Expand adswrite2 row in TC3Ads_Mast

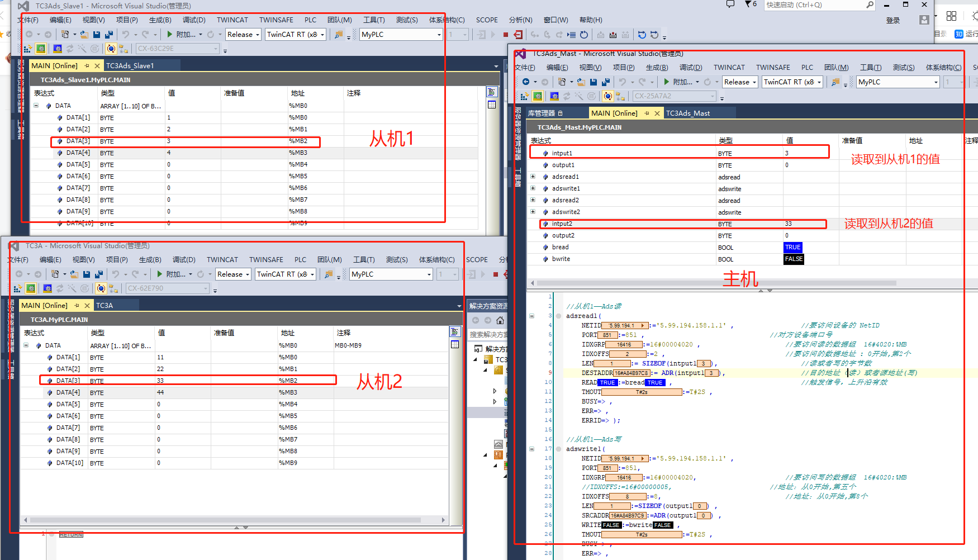[x=533, y=212]
